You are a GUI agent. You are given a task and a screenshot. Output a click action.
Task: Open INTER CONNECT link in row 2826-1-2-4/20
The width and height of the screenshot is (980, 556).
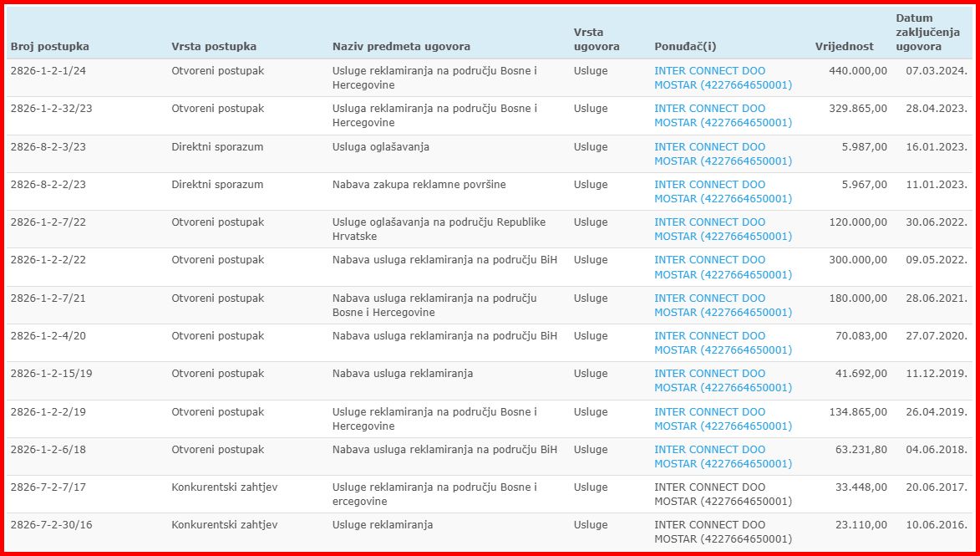(x=724, y=343)
